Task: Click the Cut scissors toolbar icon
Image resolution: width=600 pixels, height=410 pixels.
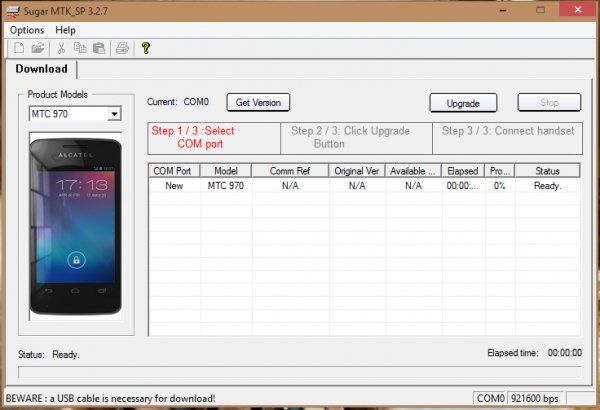Action: coord(61,48)
